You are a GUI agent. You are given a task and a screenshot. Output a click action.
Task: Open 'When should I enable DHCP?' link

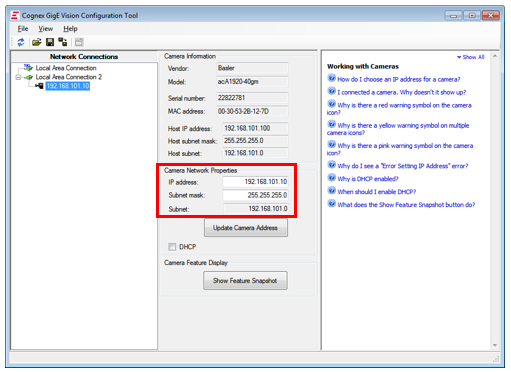377,192
